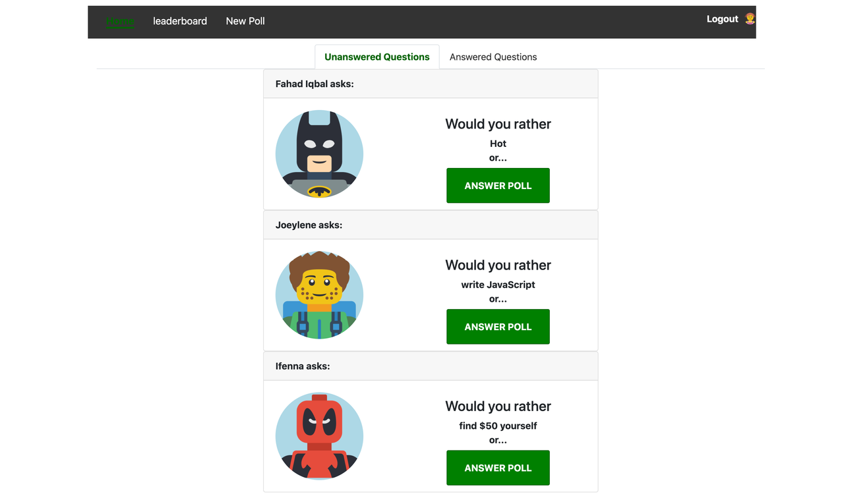Select the Unanswered Questions tab
The width and height of the screenshot is (844, 504).
377,57
